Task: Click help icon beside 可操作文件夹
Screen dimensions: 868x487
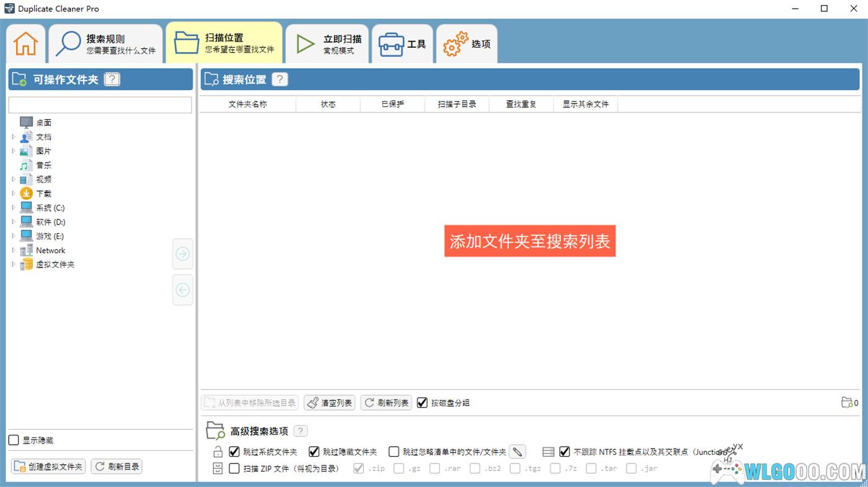Action: pyautogui.click(x=112, y=79)
